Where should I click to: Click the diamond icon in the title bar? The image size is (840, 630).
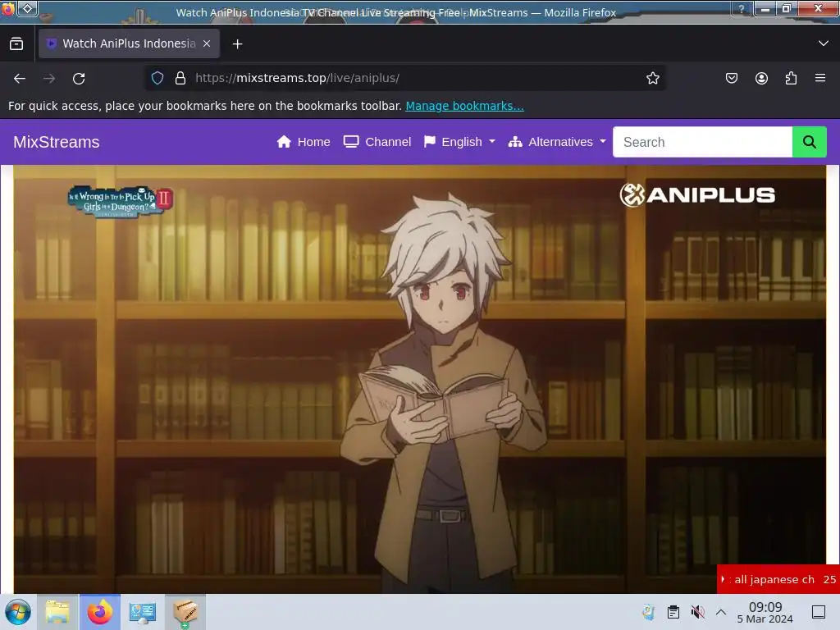(28, 8)
